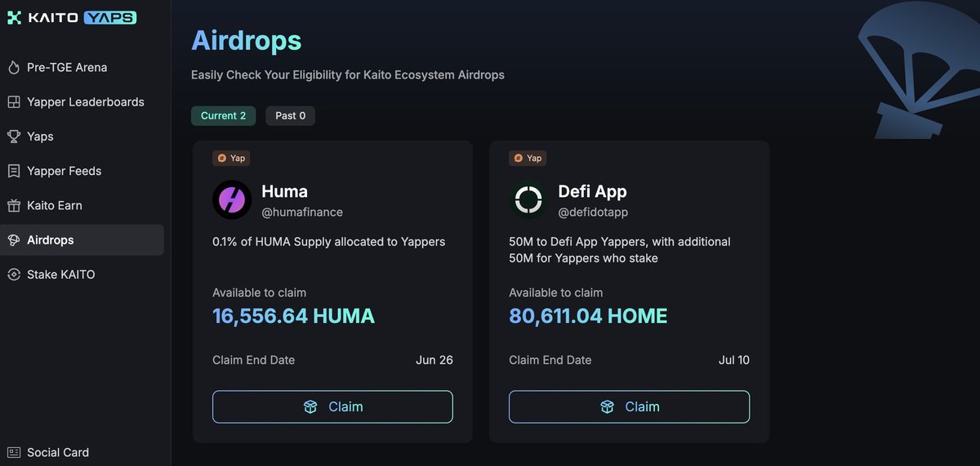The width and height of the screenshot is (980, 466).
Task: Click the Yapper Feeds document icon
Action: 14,171
